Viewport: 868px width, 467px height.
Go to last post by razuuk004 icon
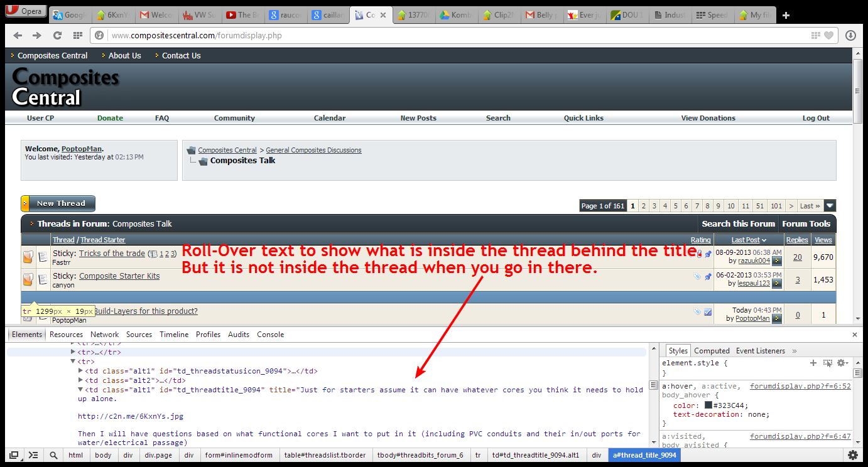click(777, 260)
